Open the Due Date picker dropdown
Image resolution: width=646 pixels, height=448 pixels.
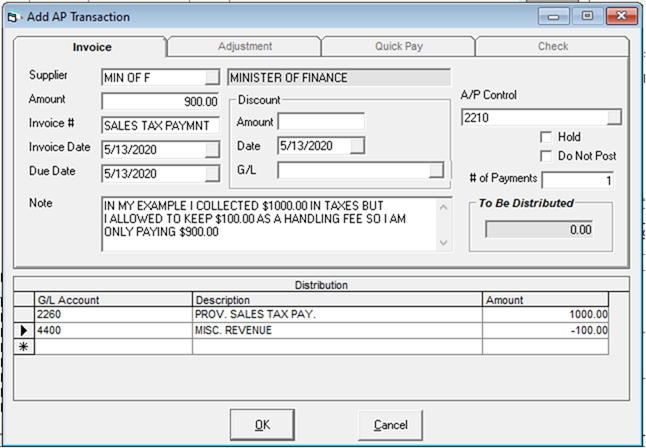point(212,174)
